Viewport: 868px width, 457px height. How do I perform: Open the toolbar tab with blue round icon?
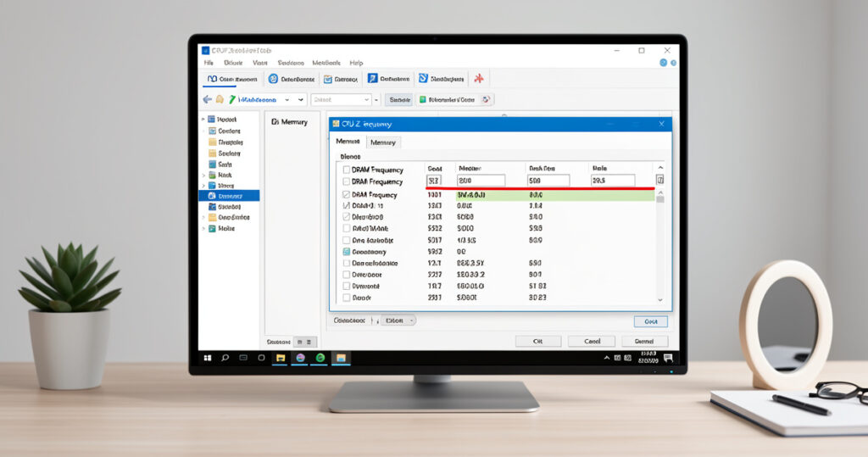(x=292, y=79)
